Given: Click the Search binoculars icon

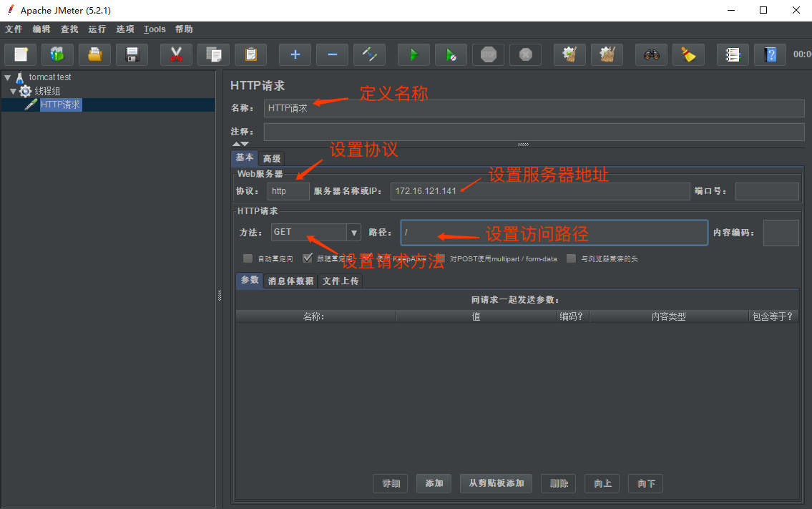Looking at the screenshot, I should pyautogui.click(x=651, y=54).
